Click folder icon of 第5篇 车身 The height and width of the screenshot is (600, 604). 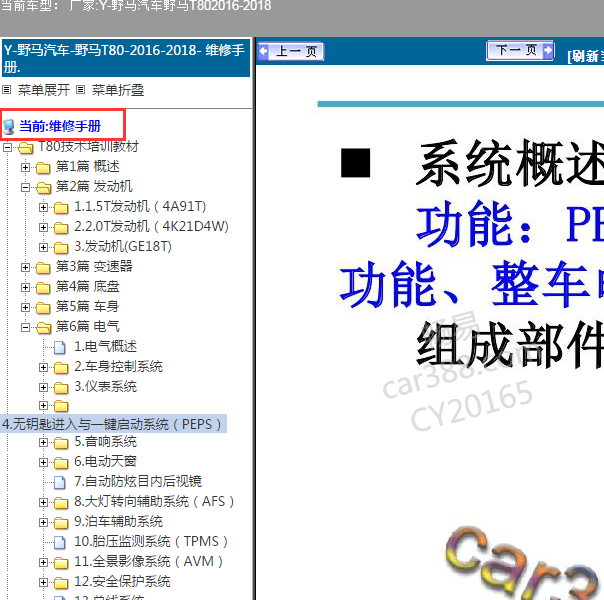pyautogui.click(x=43, y=308)
